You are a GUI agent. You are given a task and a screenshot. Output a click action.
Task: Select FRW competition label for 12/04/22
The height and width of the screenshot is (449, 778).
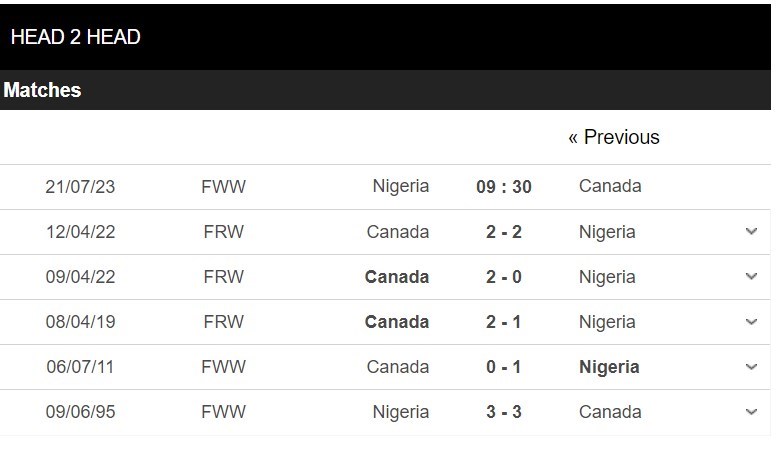click(223, 232)
